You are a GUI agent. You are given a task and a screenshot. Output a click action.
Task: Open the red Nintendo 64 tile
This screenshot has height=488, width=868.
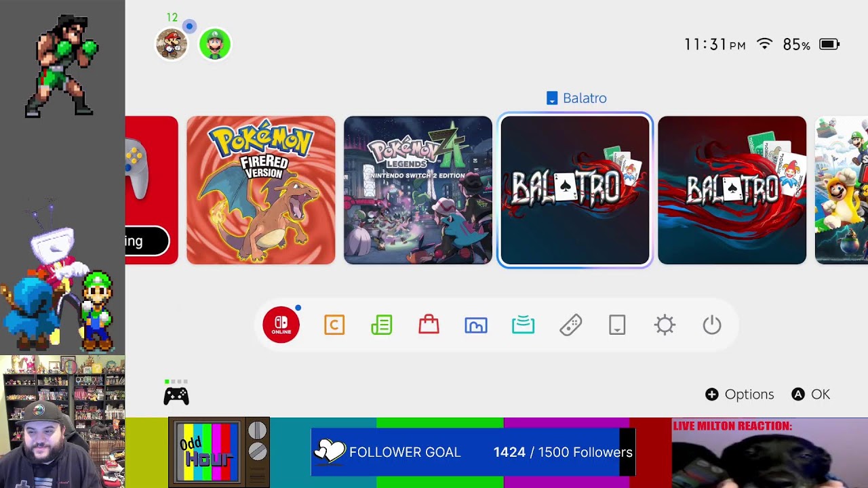[152, 190]
